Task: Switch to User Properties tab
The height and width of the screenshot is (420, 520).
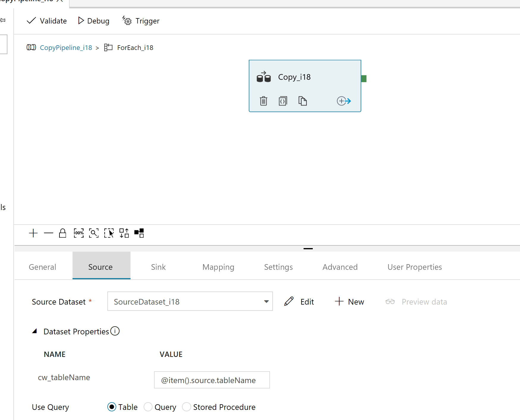Action: [414, 267]
